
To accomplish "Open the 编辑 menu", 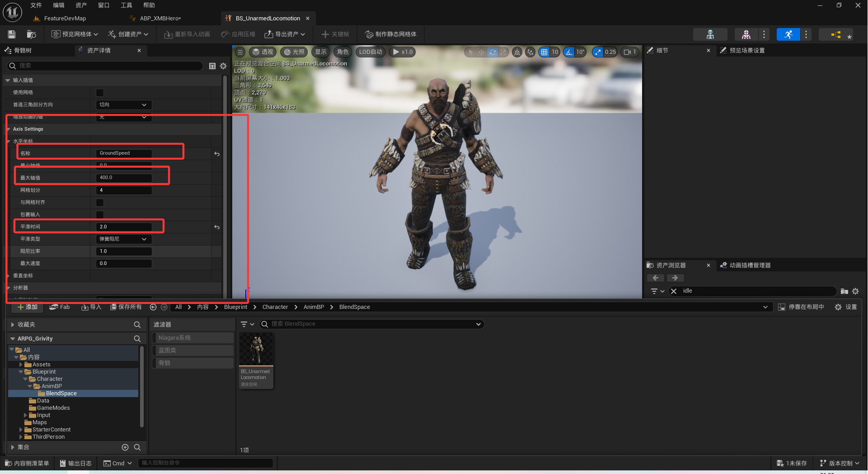I will coord(59,5).
